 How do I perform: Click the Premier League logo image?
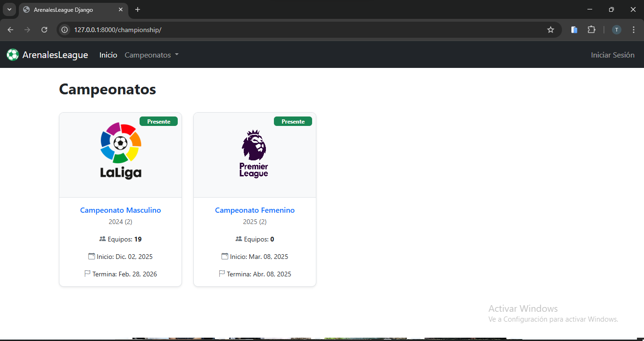254,154
